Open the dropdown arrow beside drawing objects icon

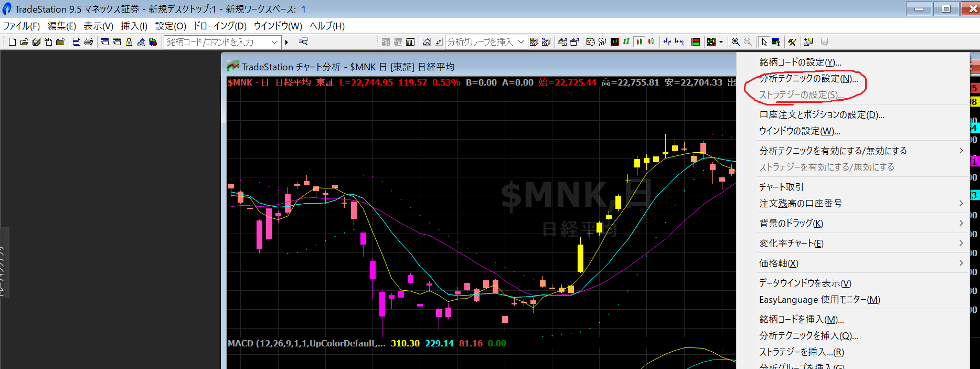pyautogui.click(x=721, y=42)
